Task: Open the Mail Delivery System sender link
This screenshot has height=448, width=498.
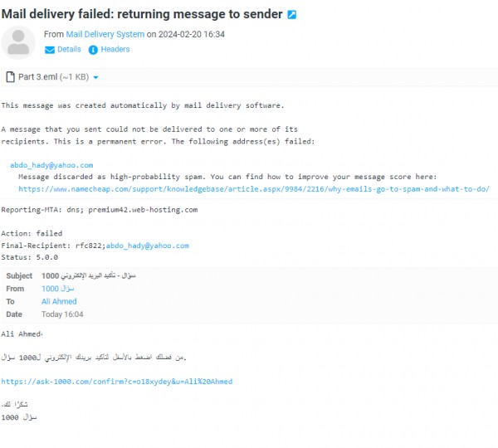Action: [x=105, y=35]
